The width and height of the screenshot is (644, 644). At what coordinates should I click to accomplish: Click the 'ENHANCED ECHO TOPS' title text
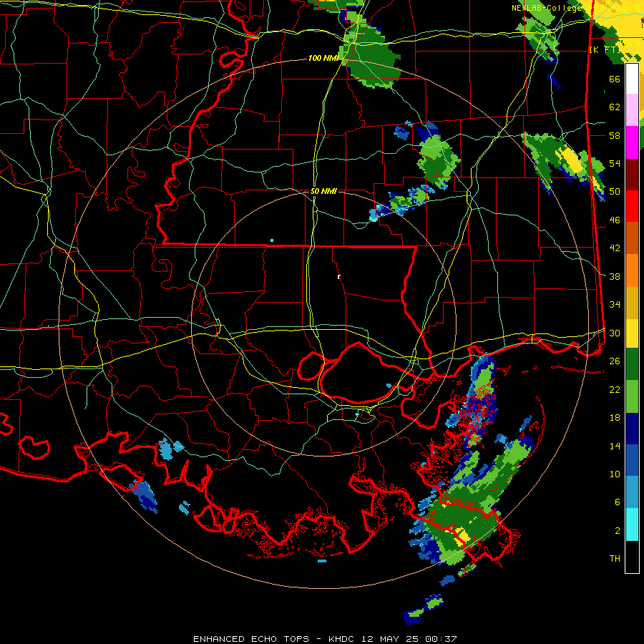pos(251,639)
